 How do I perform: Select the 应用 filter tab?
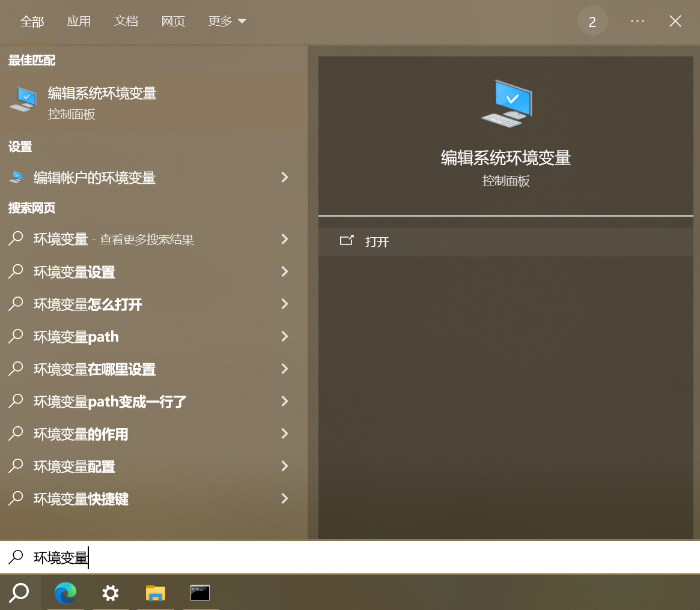(x=79, y=21)
